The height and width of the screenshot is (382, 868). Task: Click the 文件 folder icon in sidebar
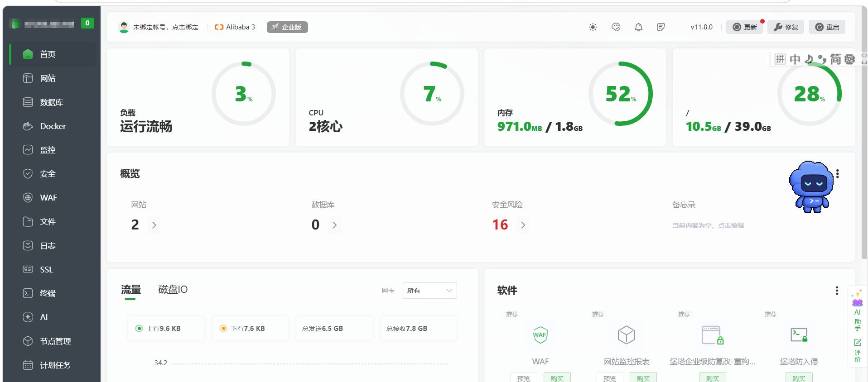(28, 221)
